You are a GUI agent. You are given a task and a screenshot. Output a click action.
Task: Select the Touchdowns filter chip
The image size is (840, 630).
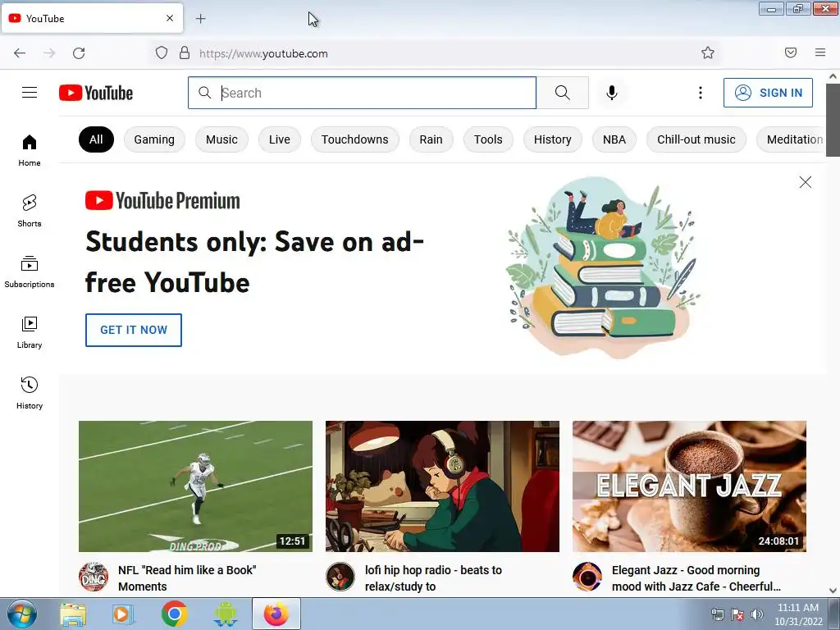click(x=354, y=139)
